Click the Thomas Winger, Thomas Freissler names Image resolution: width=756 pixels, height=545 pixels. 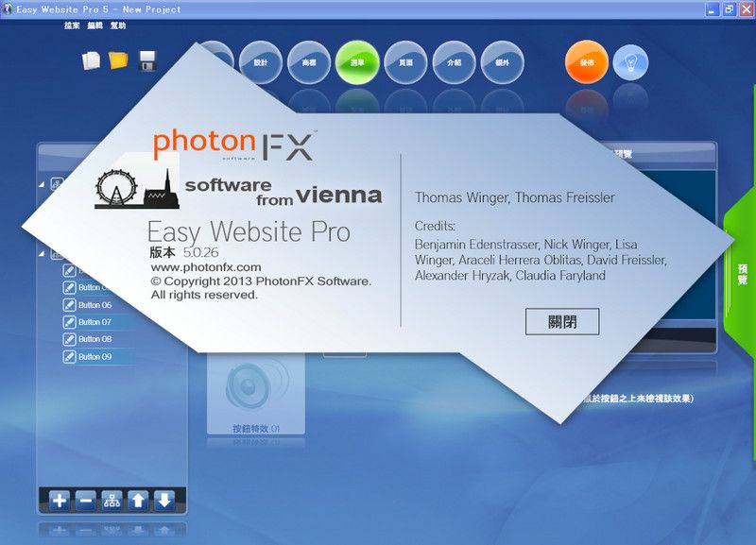point(514,197)
